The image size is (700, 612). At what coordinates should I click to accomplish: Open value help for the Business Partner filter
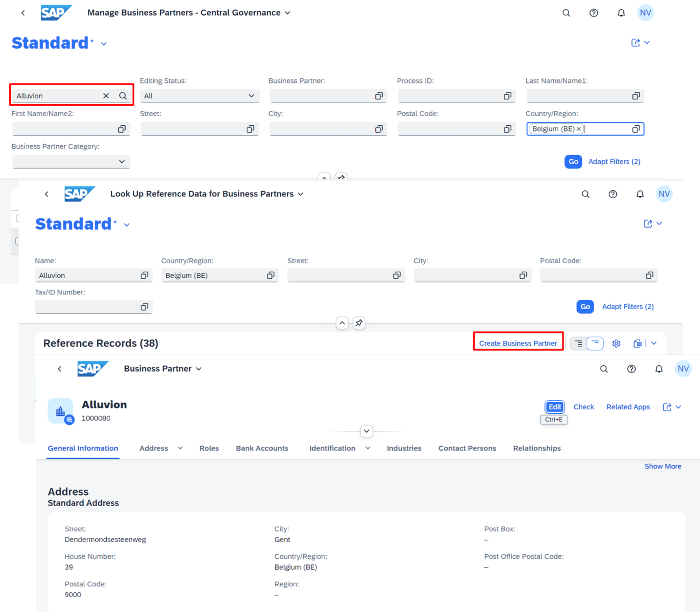(x=379, y=96)
